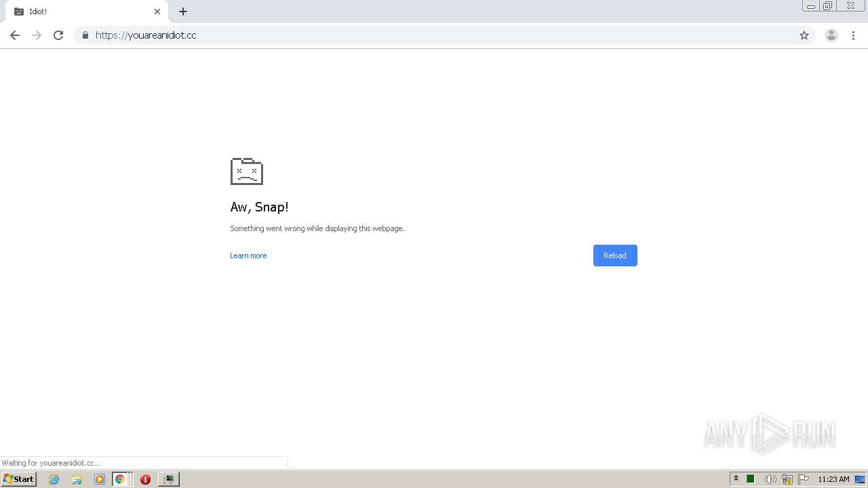The width and height of the screenshot is (868, 488).
Task: Click the green tray icon
Action: point(751,479)
